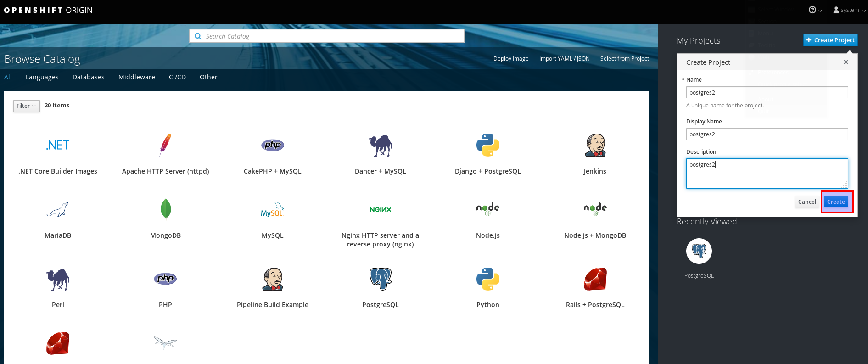Open the Dancer + MySQL camel icon

click(x=381, y=146)
